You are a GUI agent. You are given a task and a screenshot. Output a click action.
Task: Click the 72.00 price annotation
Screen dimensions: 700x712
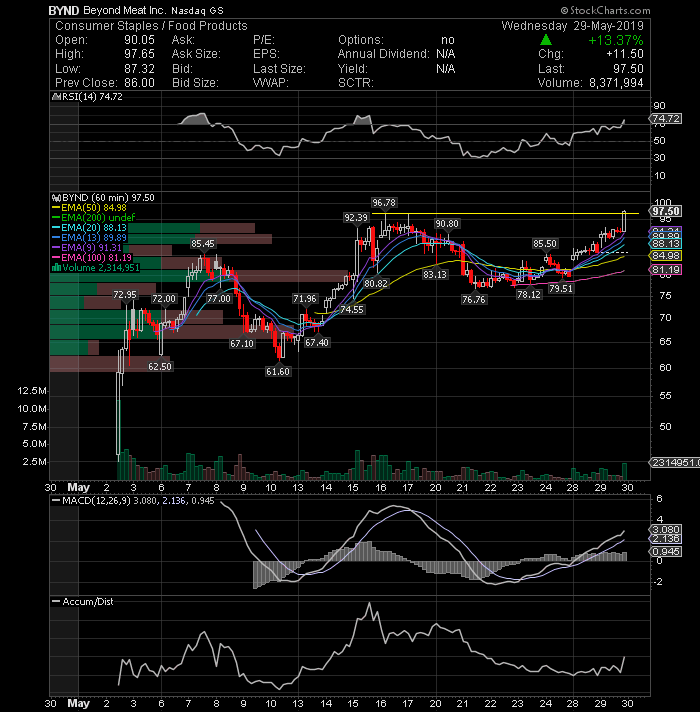(x=164, y=299)
